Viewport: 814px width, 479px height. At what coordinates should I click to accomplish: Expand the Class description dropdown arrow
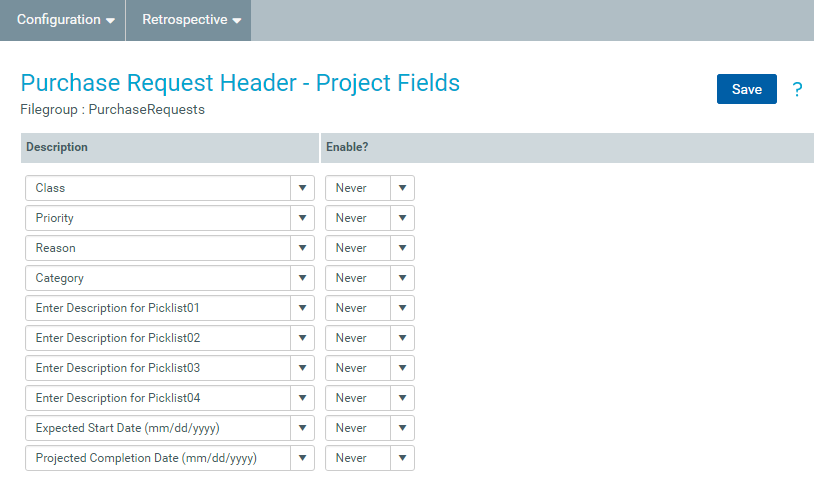(302, 188)
